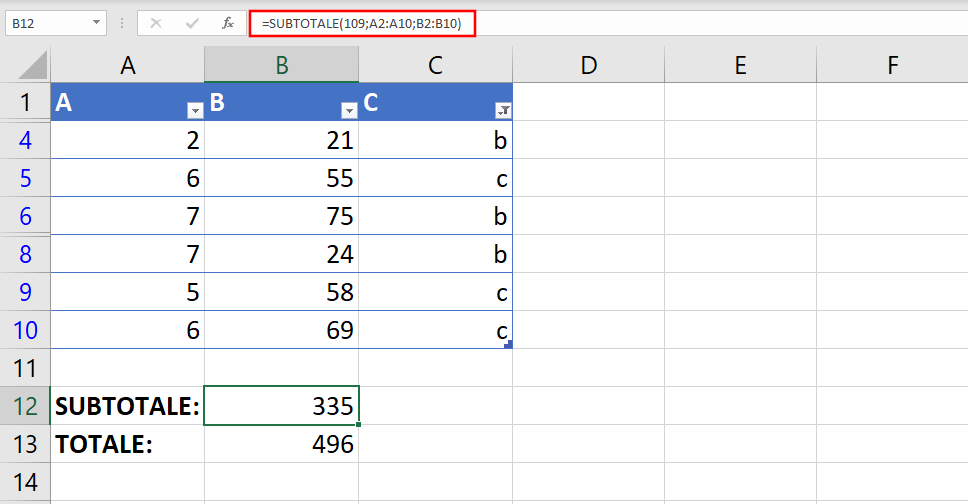Click cell A9 with value 5
968x504 pixels.
[128, 292]
